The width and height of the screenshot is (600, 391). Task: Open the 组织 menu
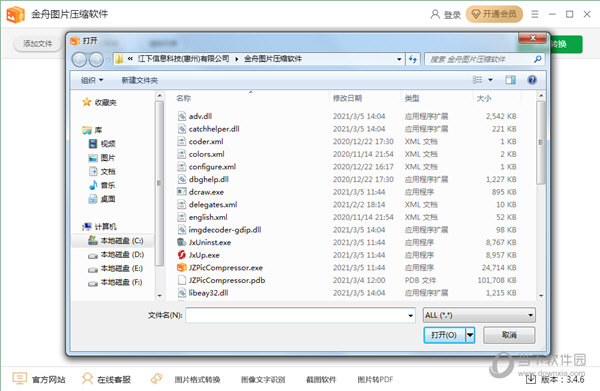(x=92, y=80)
